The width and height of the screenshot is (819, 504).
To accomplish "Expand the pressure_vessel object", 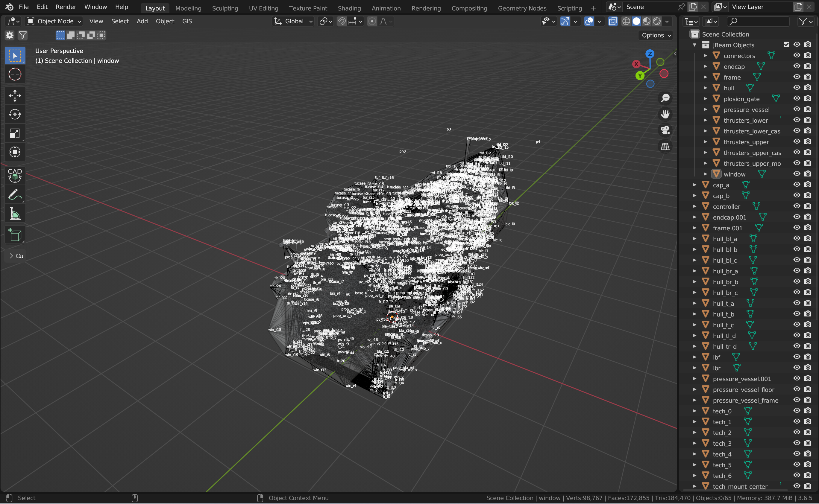I will click(x=706, y=109).
